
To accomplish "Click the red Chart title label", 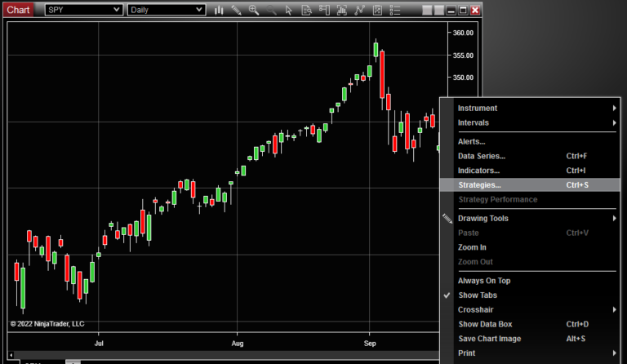I will tap(18, 10).
